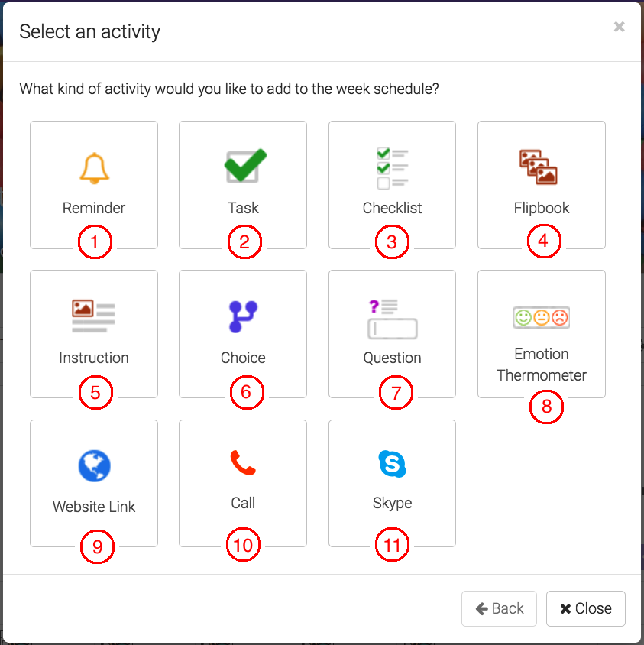Click the blue globe Website Link icon
The width and height of the screenshot is (644, 645).
(94, 465)
